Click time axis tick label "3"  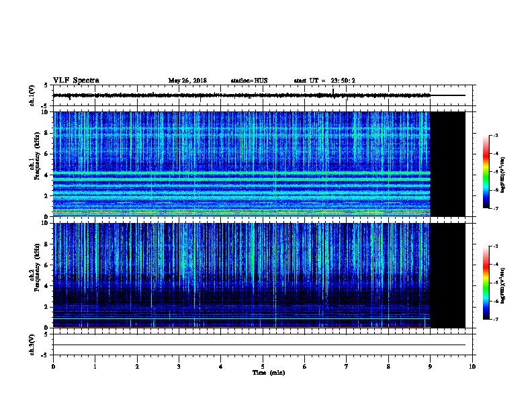pos(179,367)
